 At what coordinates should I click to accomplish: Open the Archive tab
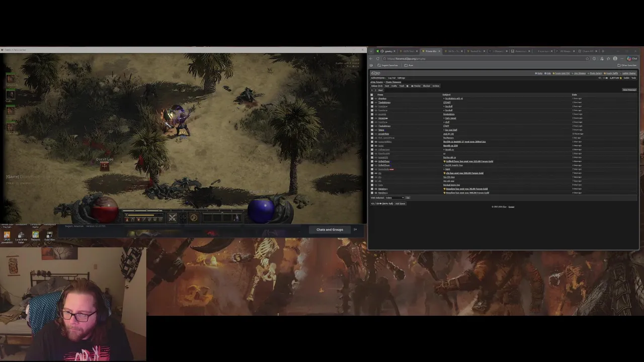[436, 86]
